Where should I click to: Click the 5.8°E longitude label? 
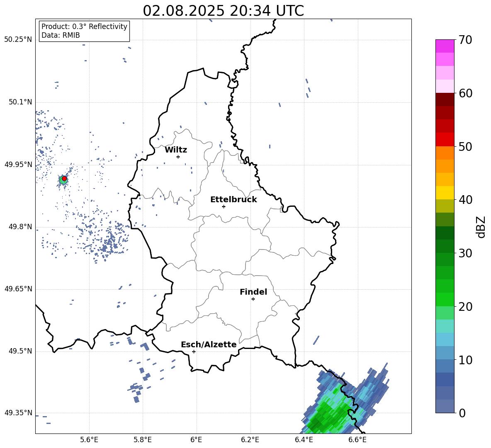point(143,440)
